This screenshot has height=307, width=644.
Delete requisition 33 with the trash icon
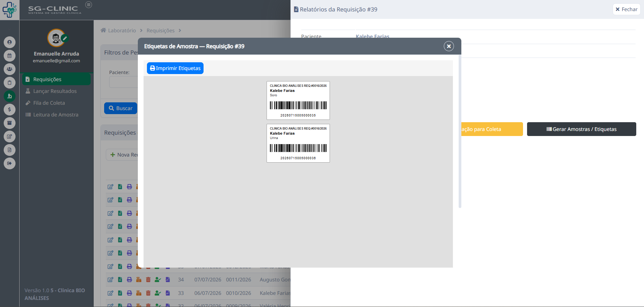(x=148, y=293)
